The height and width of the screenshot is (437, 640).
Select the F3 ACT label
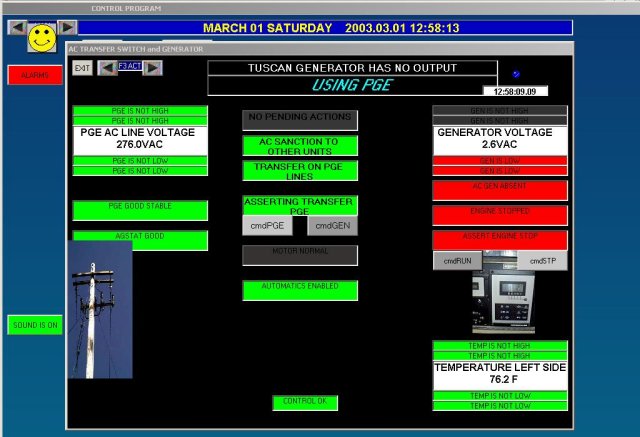click(x=130, y=66)
